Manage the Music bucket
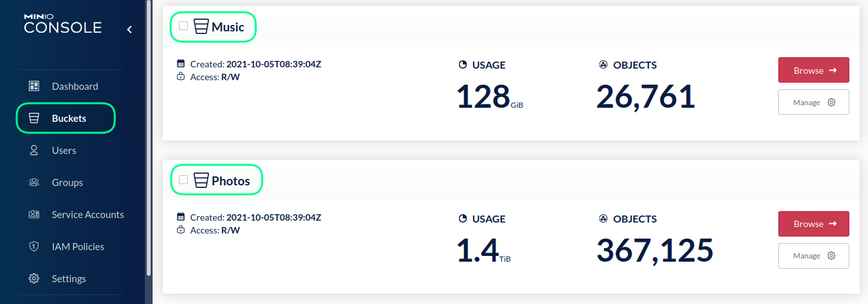This screenshot has width=868, height=304. [814, 103]
